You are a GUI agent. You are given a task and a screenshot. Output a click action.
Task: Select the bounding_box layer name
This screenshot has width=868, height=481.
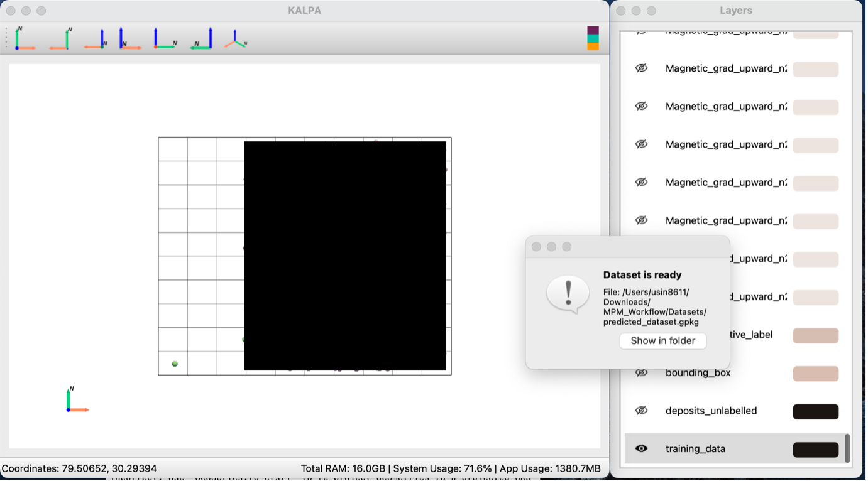[x=698, y=373]
